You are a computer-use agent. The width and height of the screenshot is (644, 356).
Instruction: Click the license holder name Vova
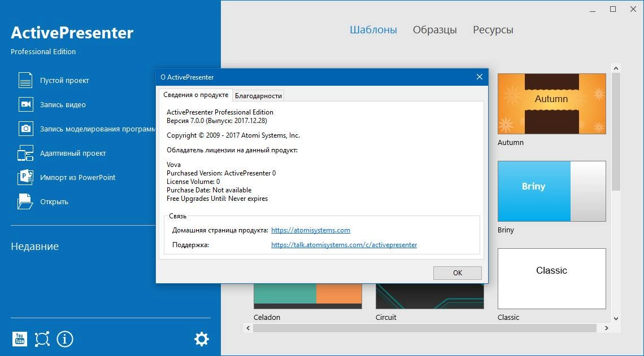pyautogui.click(x=174, y=165)
